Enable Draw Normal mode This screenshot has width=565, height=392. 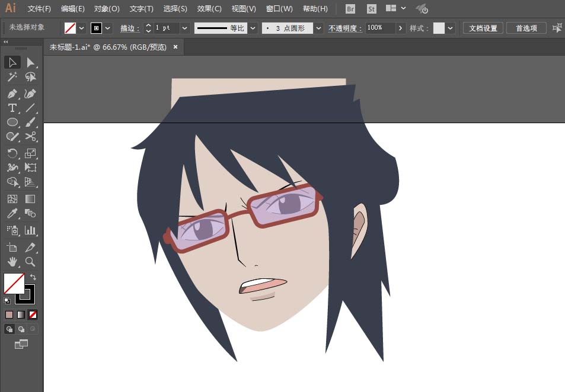pyautogui.click(x=9, y=329)
